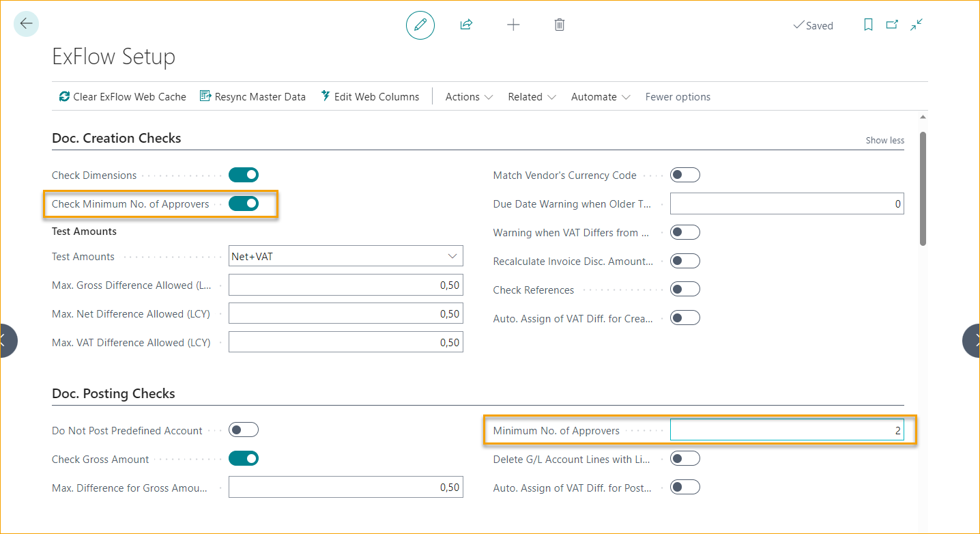Click the Saved status indicator
980x534 pixels.
pyautogui.click(x=813, y=25)
